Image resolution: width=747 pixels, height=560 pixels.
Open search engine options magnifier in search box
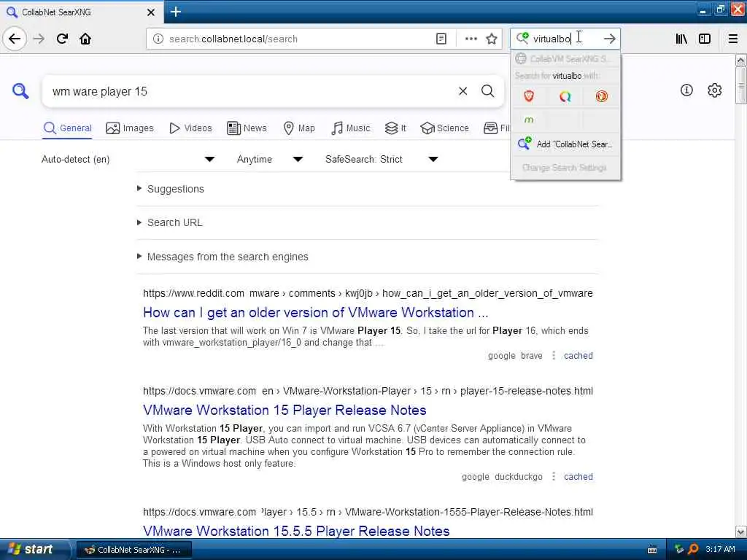coord(522,38)
